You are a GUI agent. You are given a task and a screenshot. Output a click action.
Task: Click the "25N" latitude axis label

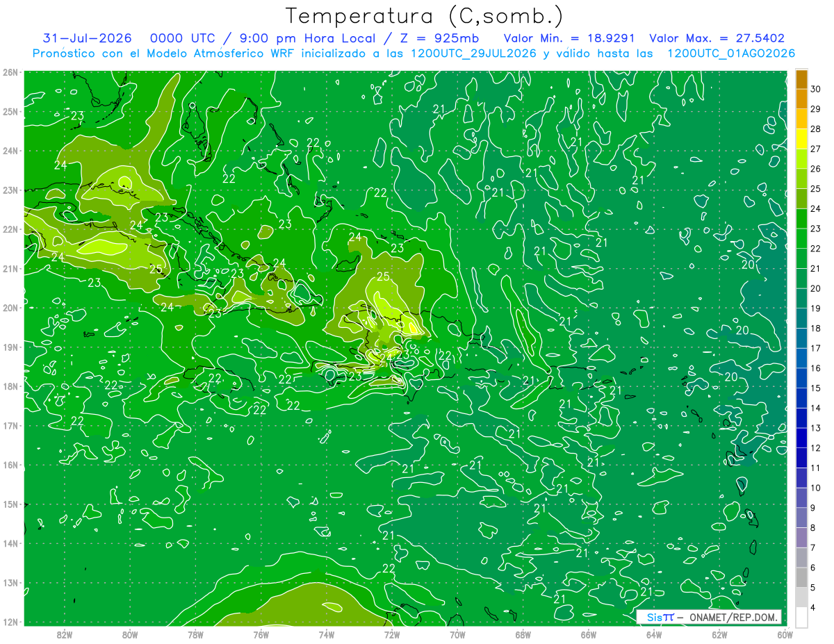[10, 112]
